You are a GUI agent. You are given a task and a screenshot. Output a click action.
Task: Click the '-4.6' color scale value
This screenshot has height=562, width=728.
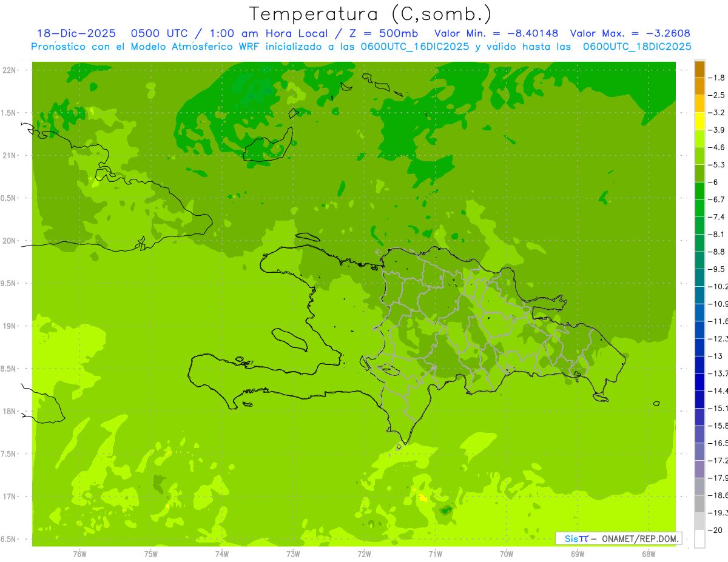pyautogui.click(x=716, y=147)
